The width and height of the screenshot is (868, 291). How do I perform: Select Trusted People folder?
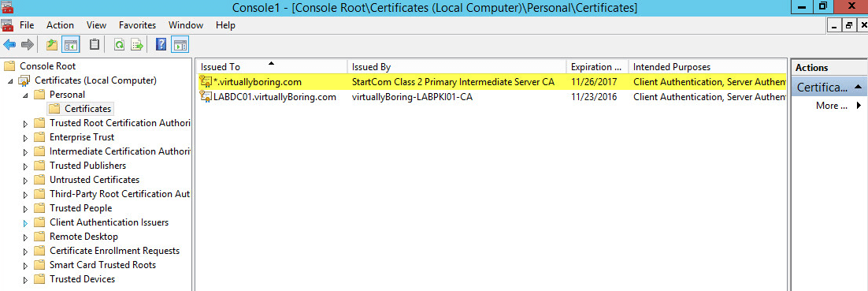coord(81,208)
